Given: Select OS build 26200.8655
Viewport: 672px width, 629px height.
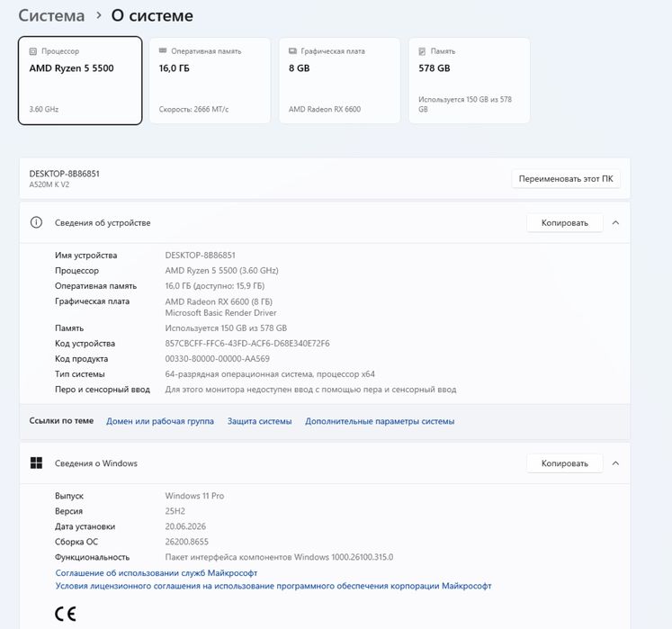Looking at the screenshot, I should click(x=186, y=542).
